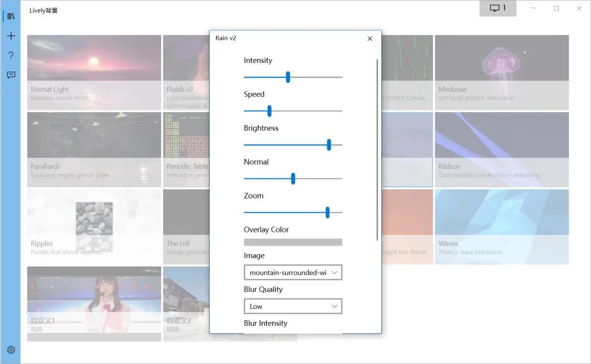This screenshot has height=364, width=591.
Task: Click the monitor display selector button
Action: [497, 8]
